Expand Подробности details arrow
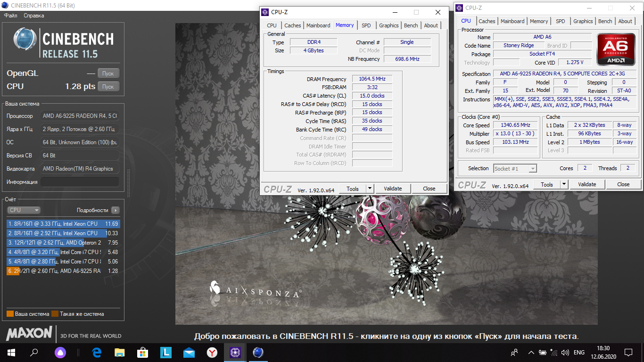This screenshot has height=362, width=644. tap(116, 210)
